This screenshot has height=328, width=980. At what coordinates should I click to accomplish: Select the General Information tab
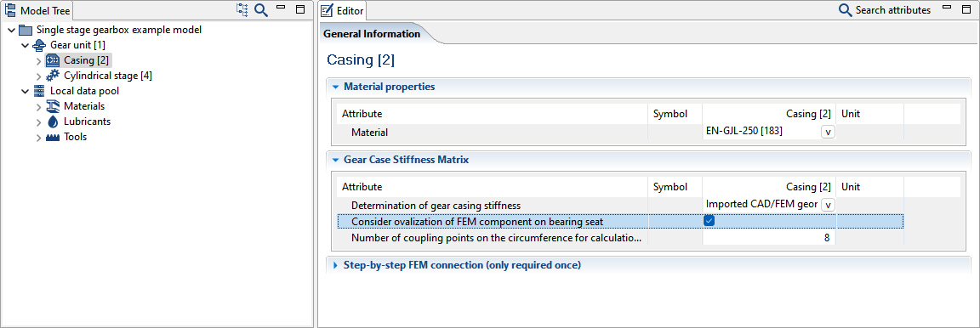pos(372,34)
